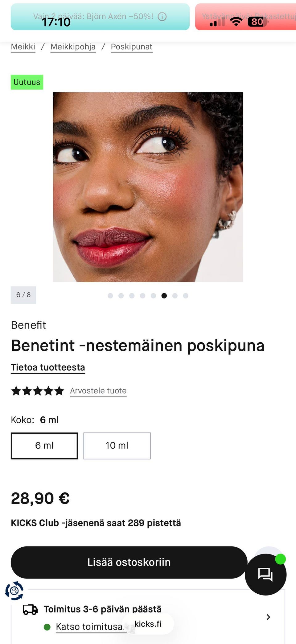The height and width of the screenshot is (644, 296).
Task: Expand delivery info chevron arrow
Action: click(x=268, y=617)
